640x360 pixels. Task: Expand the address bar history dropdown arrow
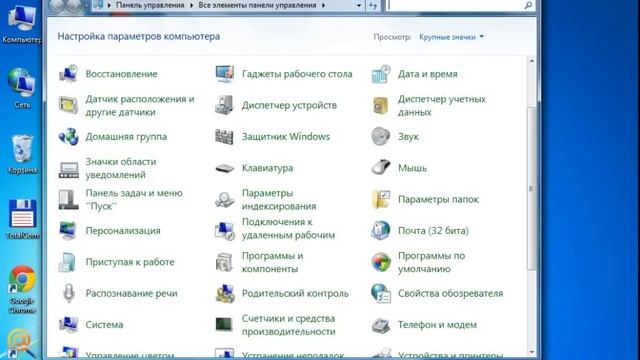click(x=359, y=5)
